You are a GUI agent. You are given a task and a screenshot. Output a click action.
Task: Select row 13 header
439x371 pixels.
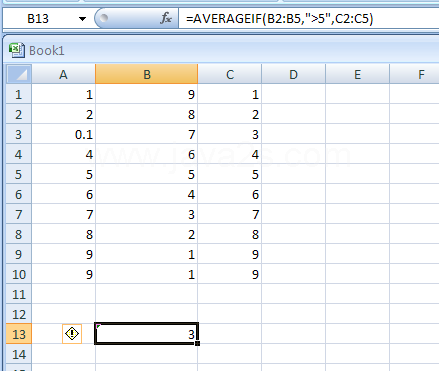pos(19,334)
